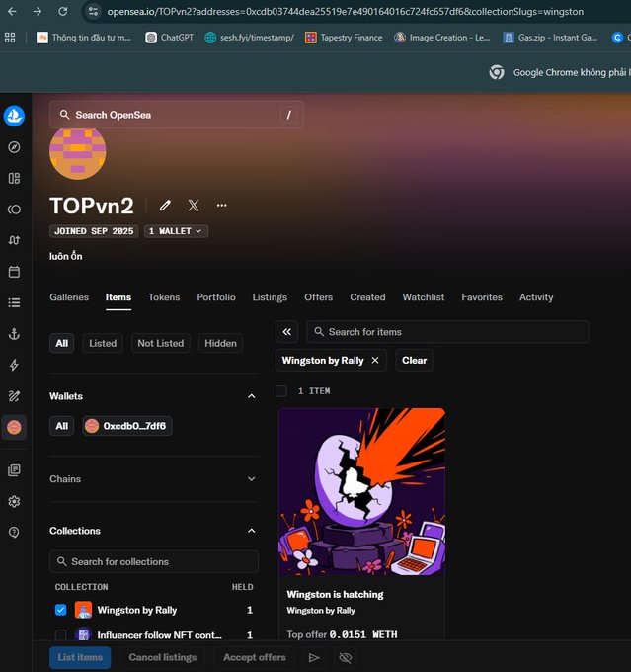Open the Tapestry Finance bookmark
Viewport: 631px width, 672px height.
pyautogui.click(x=344, y=38)
